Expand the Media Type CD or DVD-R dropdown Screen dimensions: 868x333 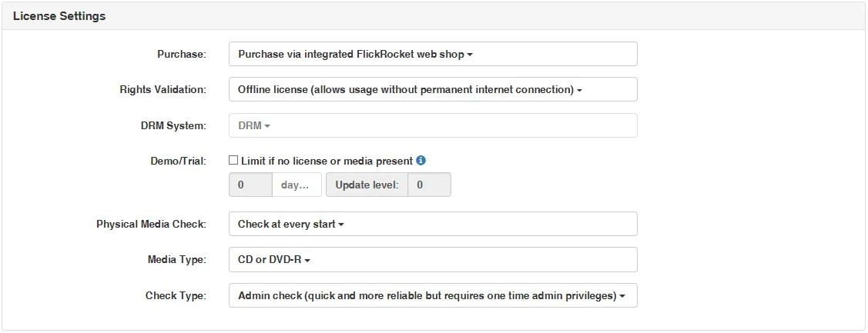[433, 260]
